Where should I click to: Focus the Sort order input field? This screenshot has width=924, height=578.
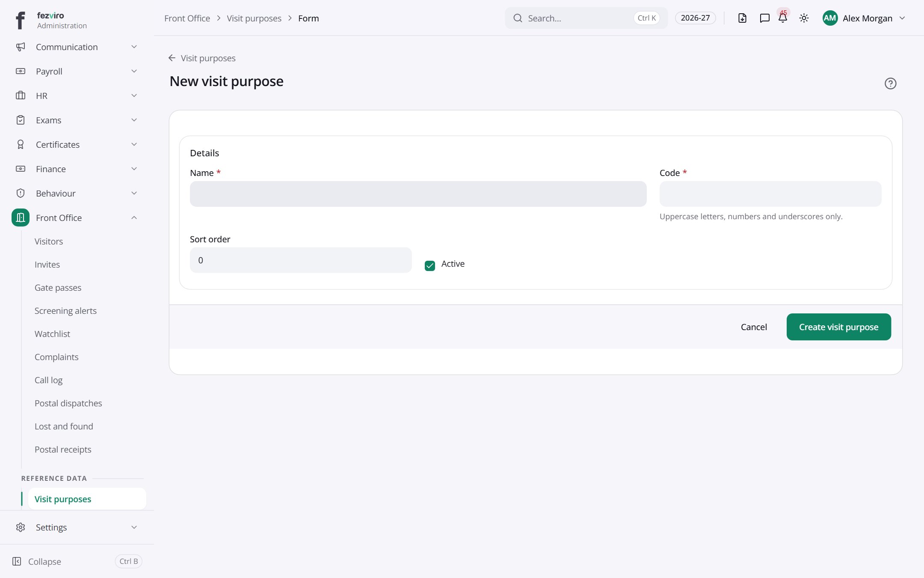pos(301,260)
